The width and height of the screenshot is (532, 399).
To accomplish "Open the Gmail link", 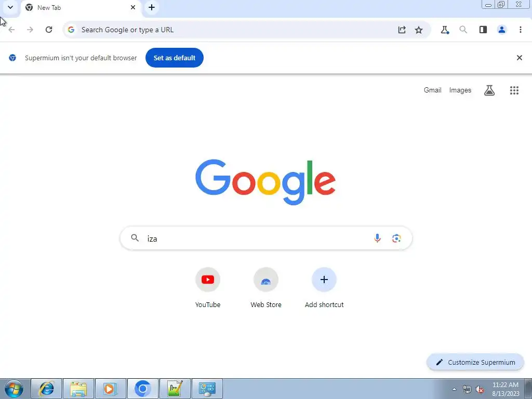I will pyautogui.click(x=432, y=90).
